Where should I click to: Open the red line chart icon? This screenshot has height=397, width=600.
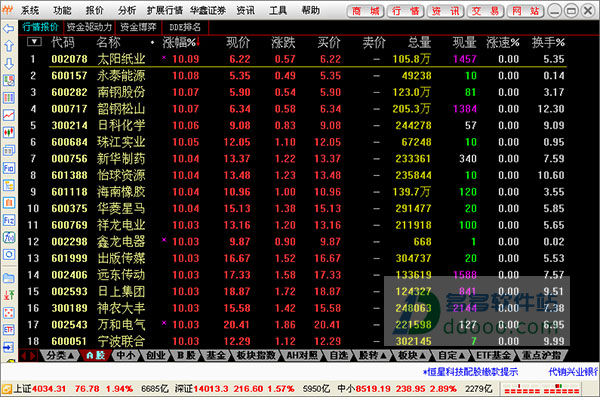pyautogui.click(x=8, y=115)
